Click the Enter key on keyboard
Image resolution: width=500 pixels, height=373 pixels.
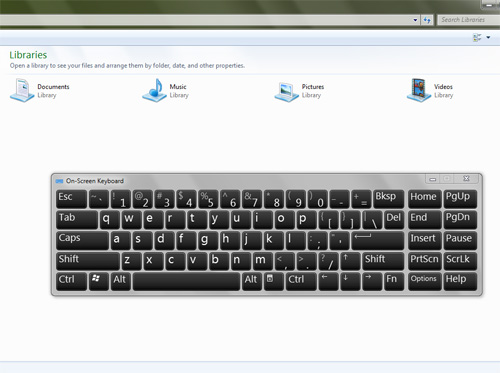tap(378, 240)
